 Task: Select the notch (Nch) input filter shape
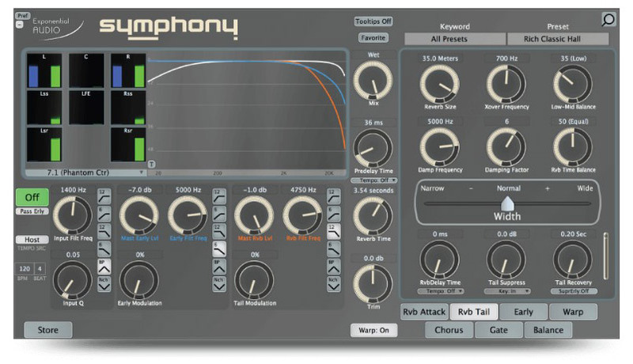pos(104,284)
